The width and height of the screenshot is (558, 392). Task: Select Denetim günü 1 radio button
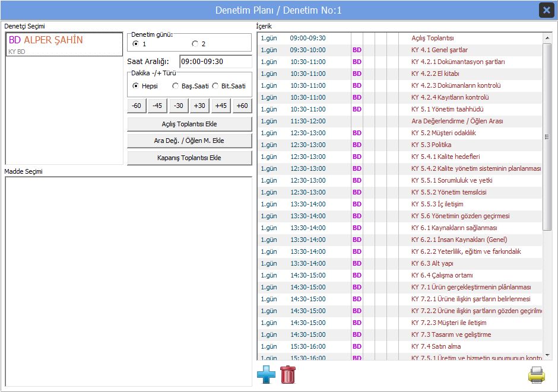(x=135, y=44)
